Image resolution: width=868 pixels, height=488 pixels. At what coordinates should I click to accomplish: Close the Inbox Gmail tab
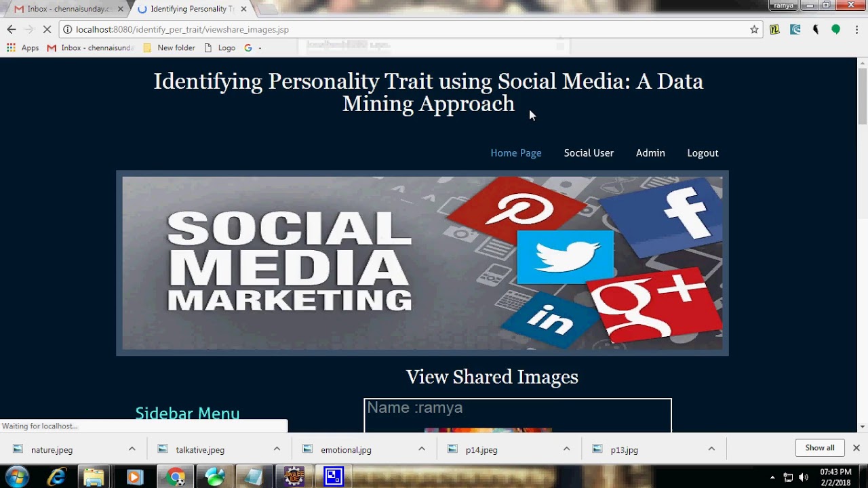click(121, 9)
